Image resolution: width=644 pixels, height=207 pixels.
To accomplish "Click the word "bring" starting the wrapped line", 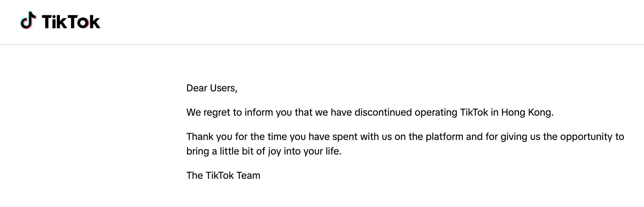I will click(x=198, y=151).
